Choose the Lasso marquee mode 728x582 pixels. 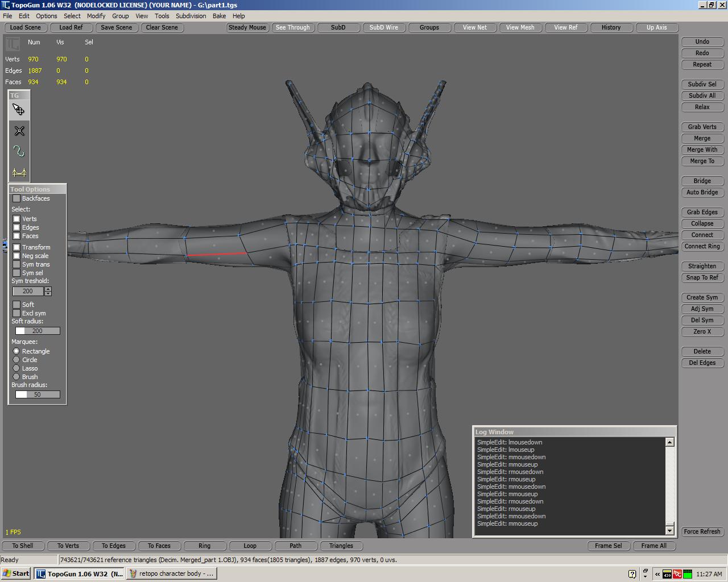(16, 368)
